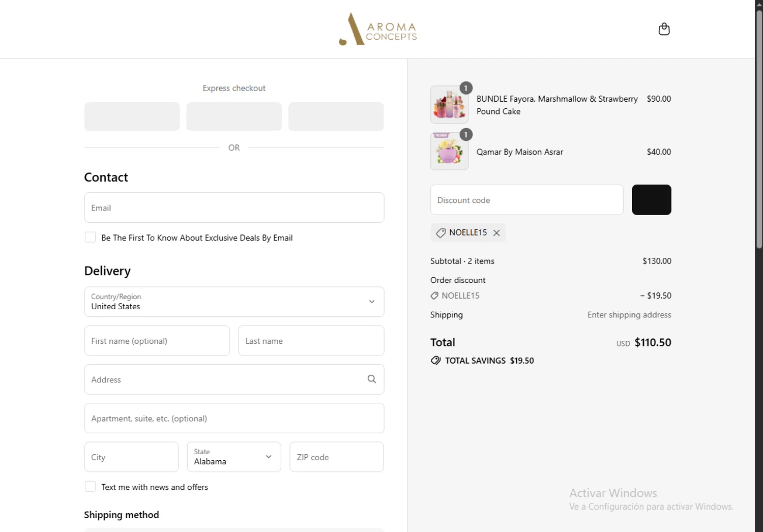Click the First name (optional) field
Viewport: 763px width, 532px height.
(x=157, y=341)
